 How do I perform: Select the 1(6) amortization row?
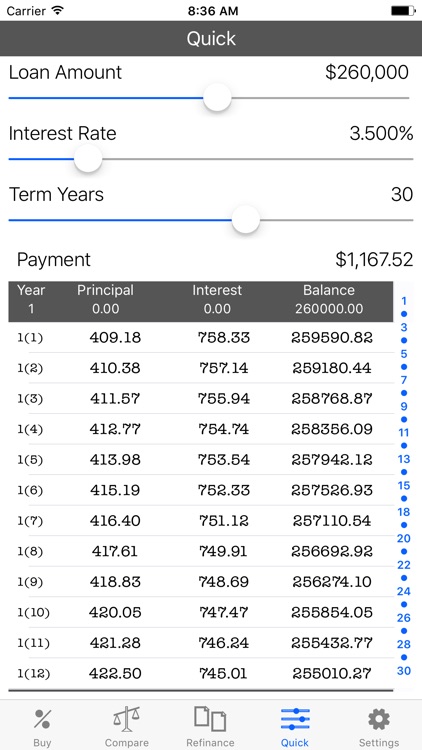(x=201, y=490)
